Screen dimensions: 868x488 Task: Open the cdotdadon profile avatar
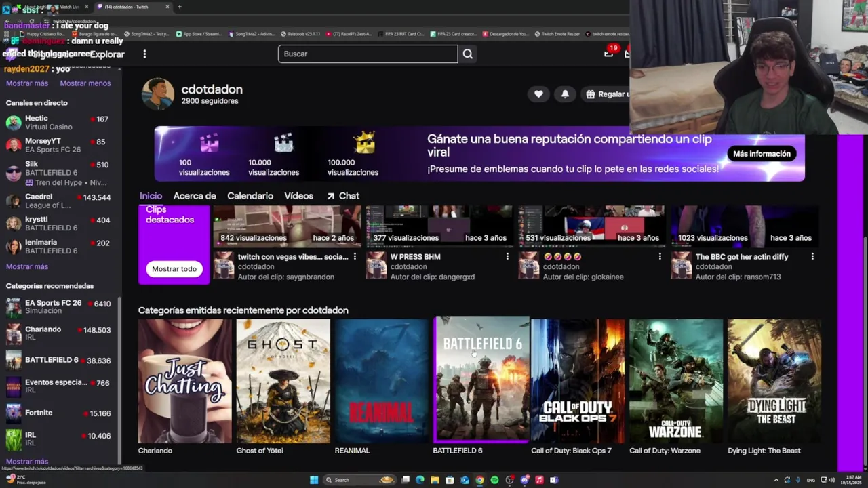click(x=158, y=94)
